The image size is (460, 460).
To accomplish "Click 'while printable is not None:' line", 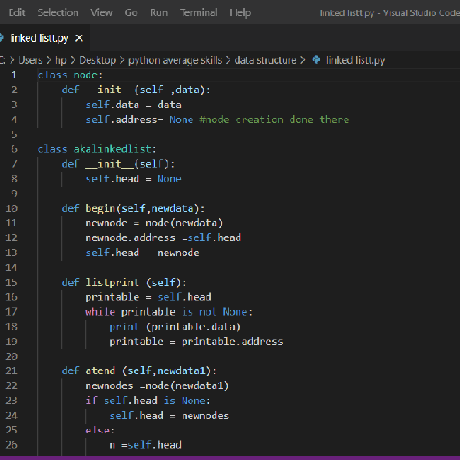I will pos(169,312).
